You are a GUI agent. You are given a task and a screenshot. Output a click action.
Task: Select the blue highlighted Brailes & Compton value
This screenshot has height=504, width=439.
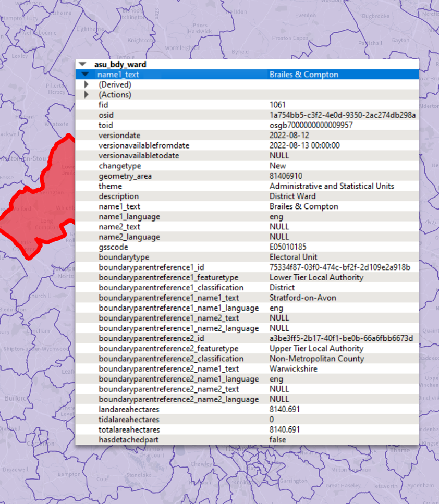[303, 75]
